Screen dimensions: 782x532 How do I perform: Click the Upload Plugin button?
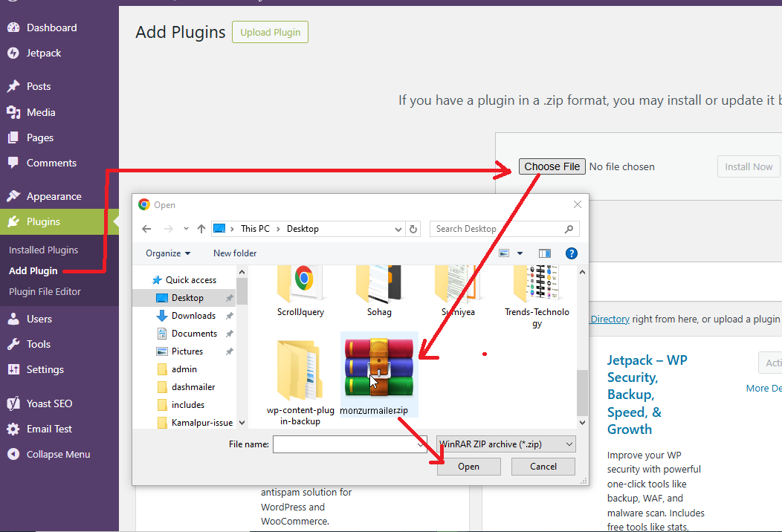click(270, 33)
